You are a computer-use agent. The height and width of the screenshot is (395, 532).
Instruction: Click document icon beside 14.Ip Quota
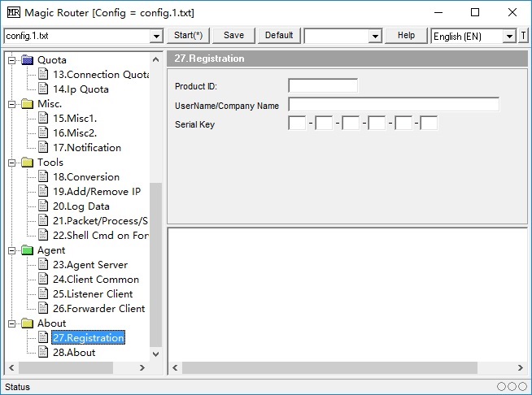[x=43, y=89]
